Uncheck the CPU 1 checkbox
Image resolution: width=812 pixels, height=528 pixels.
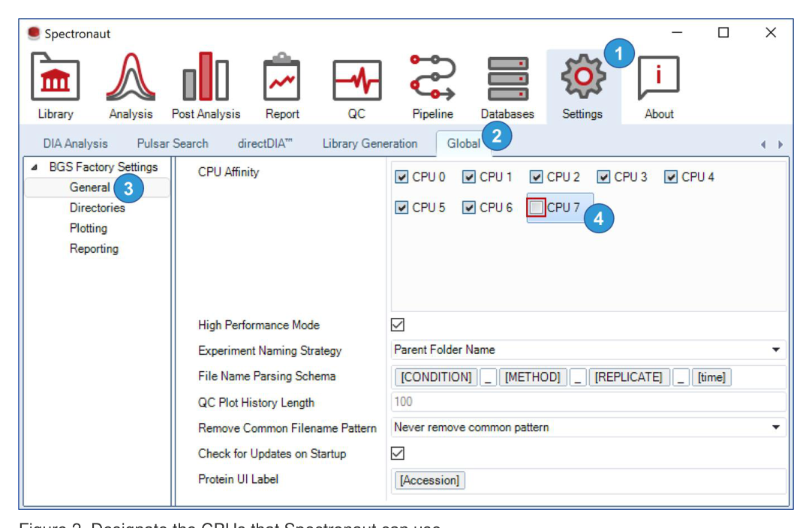pos(468,177)
